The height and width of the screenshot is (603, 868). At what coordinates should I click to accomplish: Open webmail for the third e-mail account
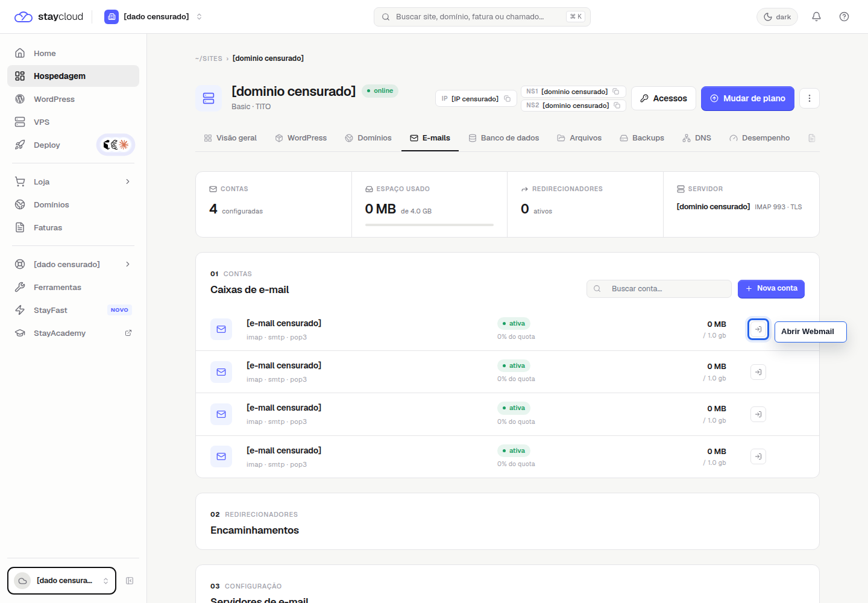click(758, 414)
